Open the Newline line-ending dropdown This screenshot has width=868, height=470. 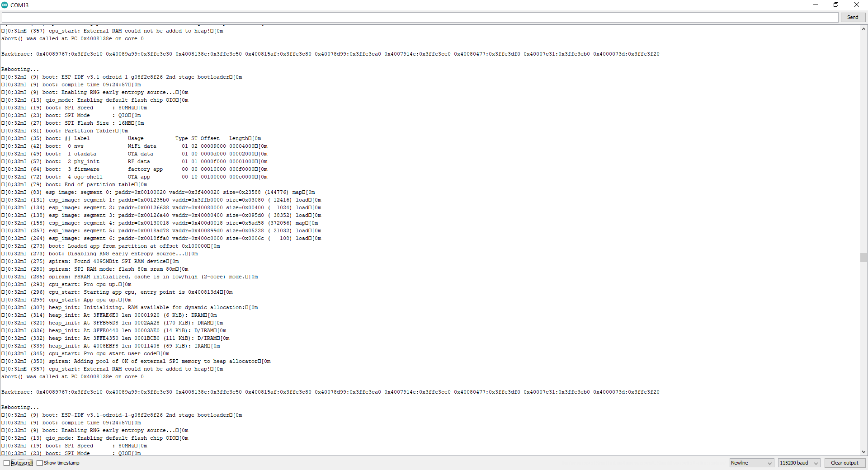point(752,463)
